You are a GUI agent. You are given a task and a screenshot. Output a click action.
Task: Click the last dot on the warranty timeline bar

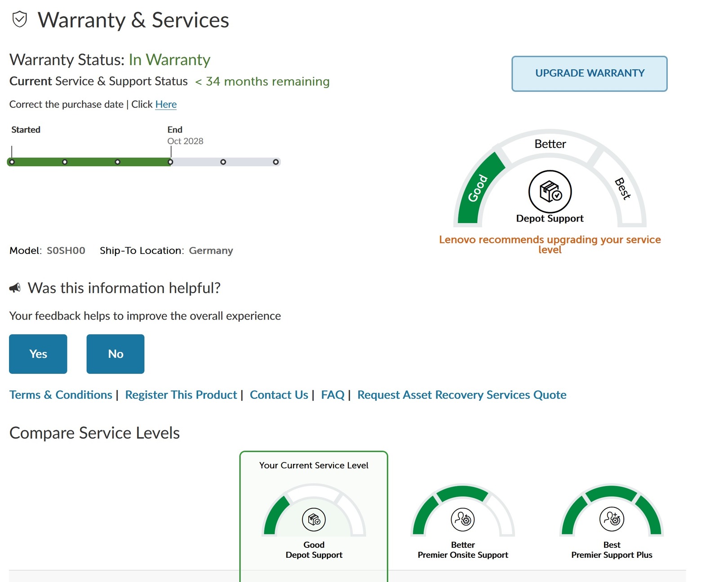(276, 162)
